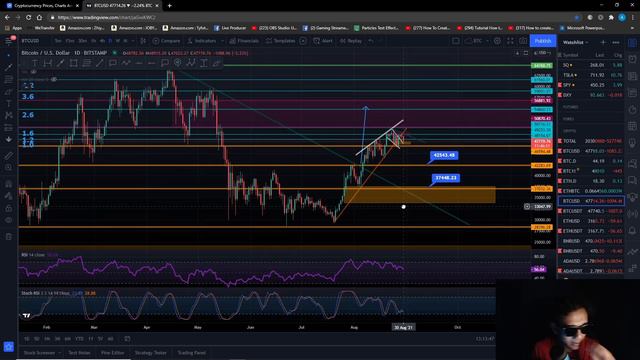Open the Indicators favorites dropdown arrow
The width and height of the screenshot is (640, 360).
[222, 41]
